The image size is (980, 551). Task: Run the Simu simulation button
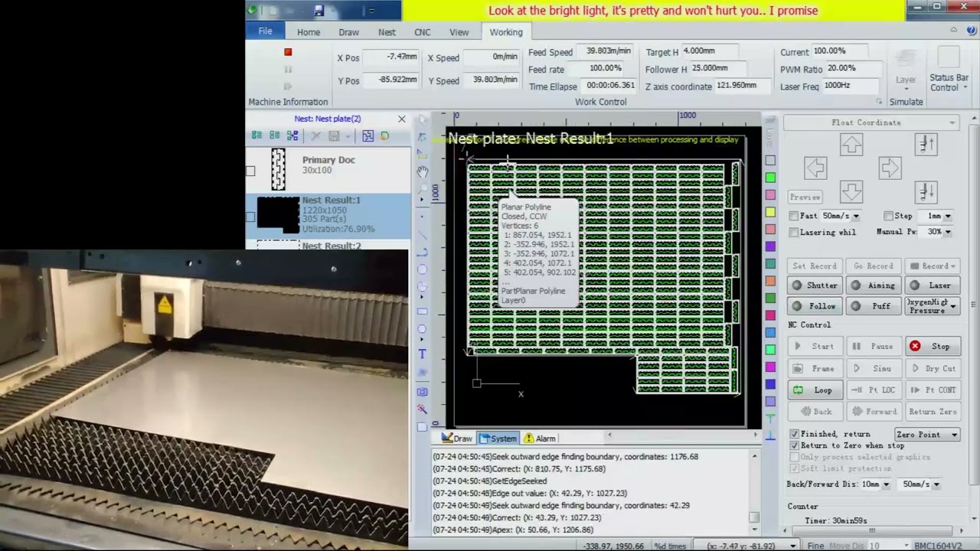[x=874, y=369]
